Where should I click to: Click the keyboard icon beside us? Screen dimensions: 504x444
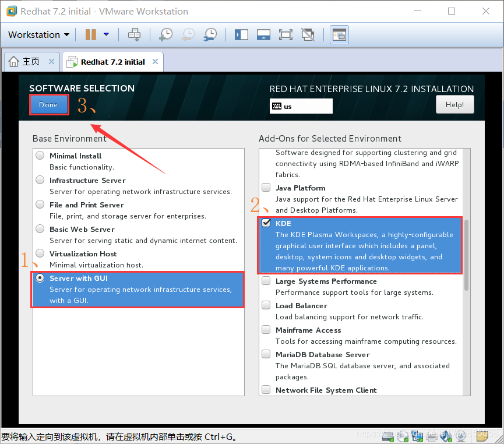276,106
